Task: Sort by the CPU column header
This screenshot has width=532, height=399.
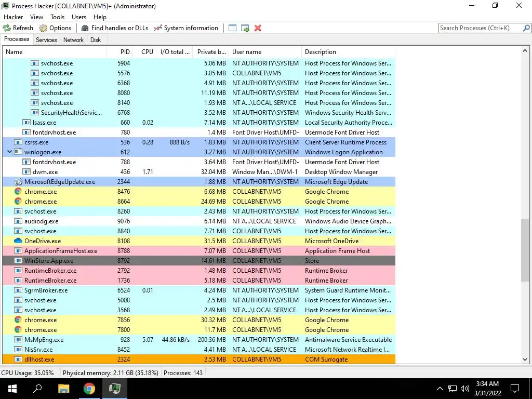Action: (x=144, y=52)
